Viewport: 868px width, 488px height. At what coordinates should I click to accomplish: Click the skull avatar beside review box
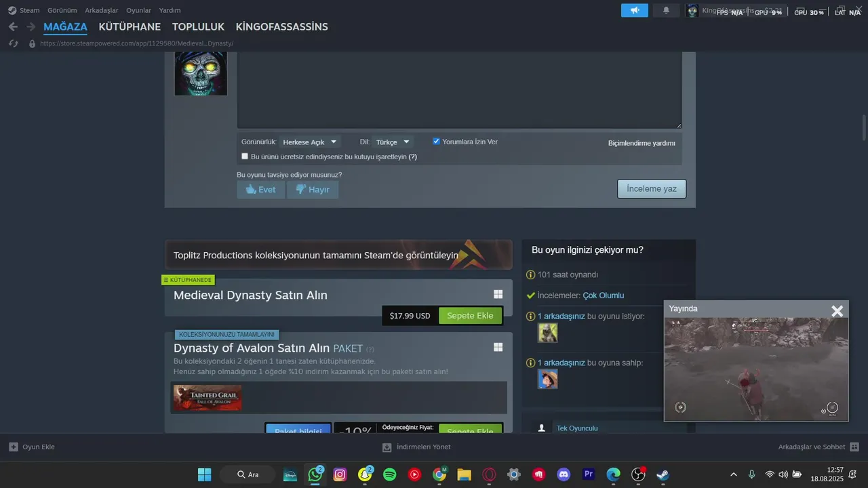pos(201,73)
